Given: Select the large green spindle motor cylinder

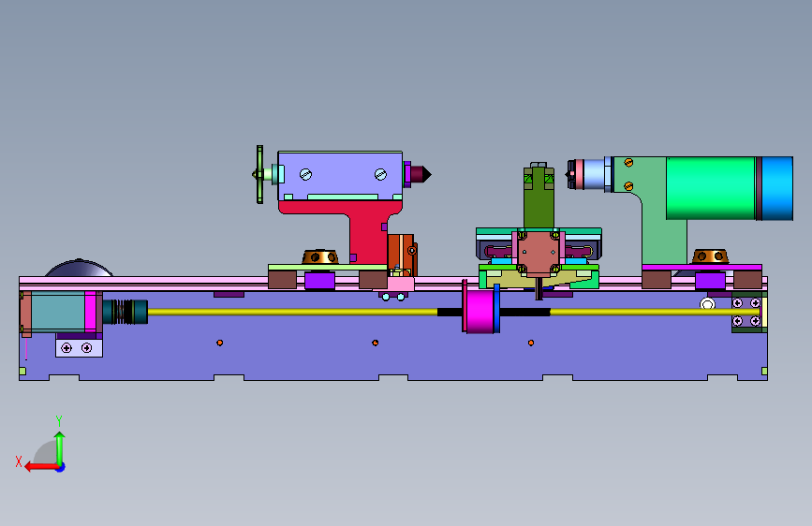Looking at the screenshot, I should 711,188.
